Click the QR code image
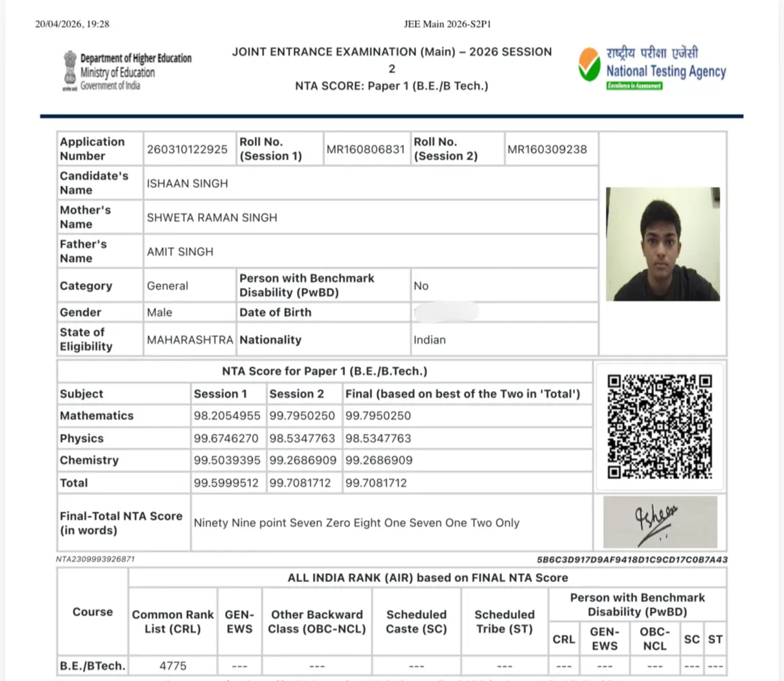 [x=659, y=426]
